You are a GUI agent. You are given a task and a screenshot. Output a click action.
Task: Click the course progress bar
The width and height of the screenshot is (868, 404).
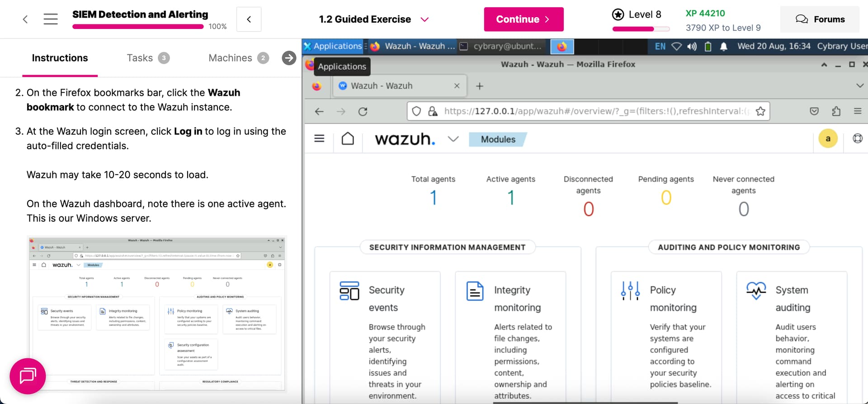coord(138,27)
